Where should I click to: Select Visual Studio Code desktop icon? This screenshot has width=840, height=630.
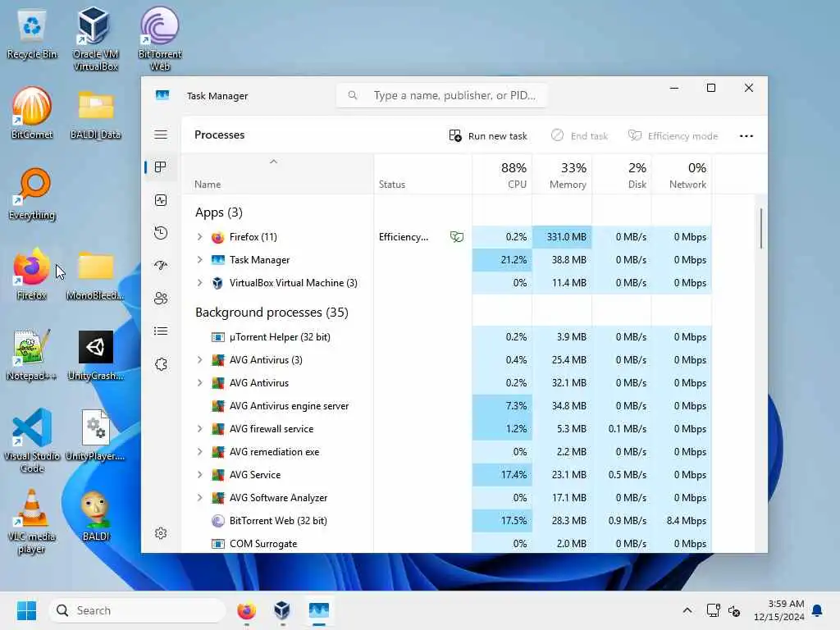click(32, 441)
